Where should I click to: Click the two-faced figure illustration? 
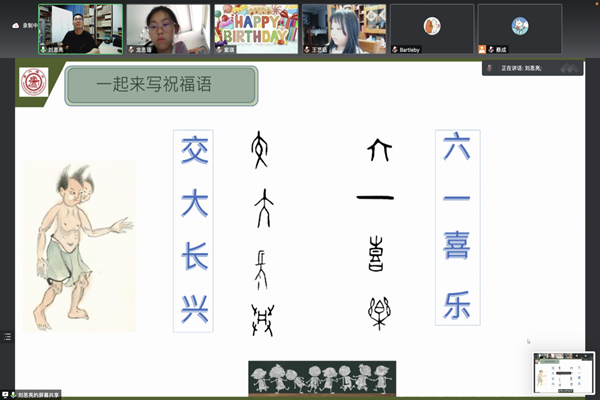coord(79,247)
